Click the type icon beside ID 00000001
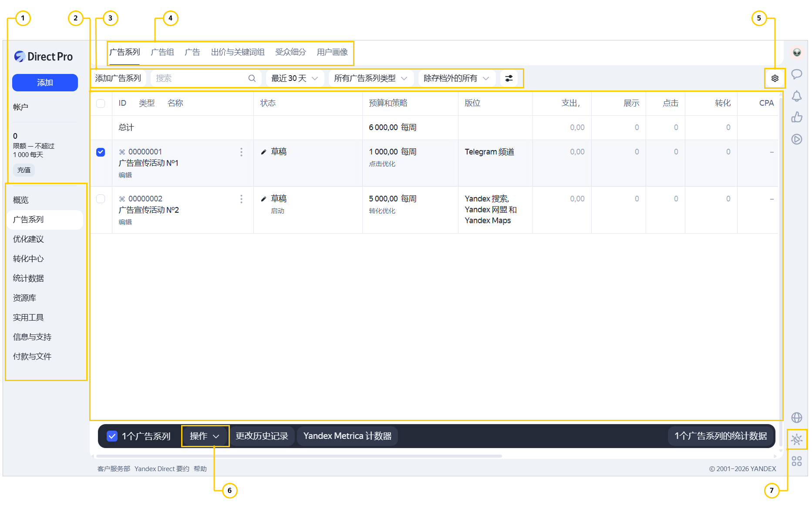Screen dimensions: 812x512 tap(122, 152)
